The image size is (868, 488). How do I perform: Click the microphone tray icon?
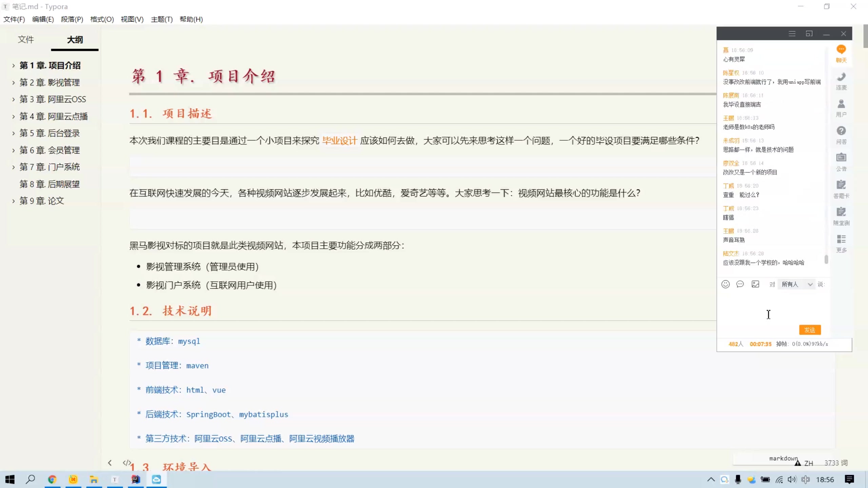tap(738, 479)
